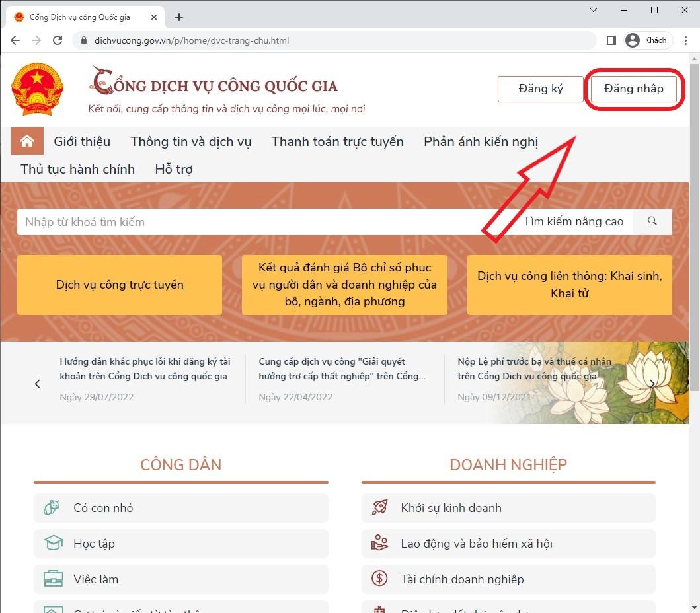Image resolution: width=700 pixels, height=613 pixels.
Task: Click the Tài chính doanh nghiệp dollar icon
Action: click(379, 579)
